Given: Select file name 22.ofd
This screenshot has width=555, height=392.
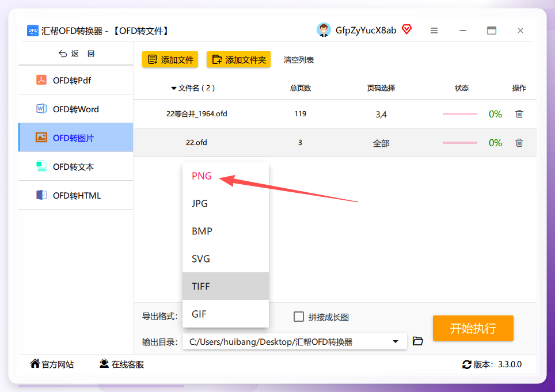Looking at the screenshot, I should coord(196,143).
